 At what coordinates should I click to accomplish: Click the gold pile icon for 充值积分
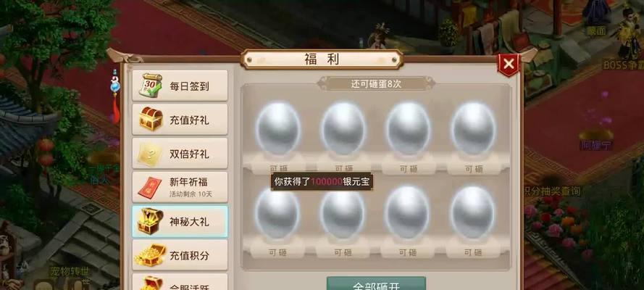click(150, 255)
